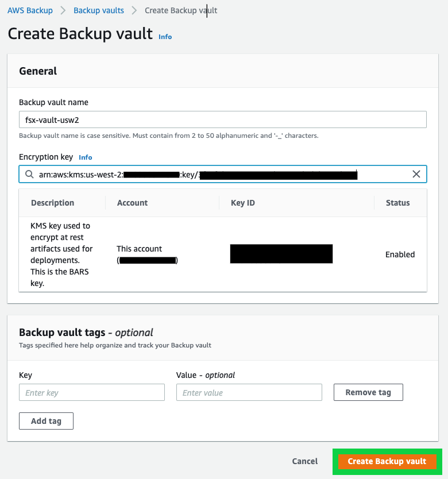Click the Add tag button
448x479 pixels.
[x=46, y=420]
